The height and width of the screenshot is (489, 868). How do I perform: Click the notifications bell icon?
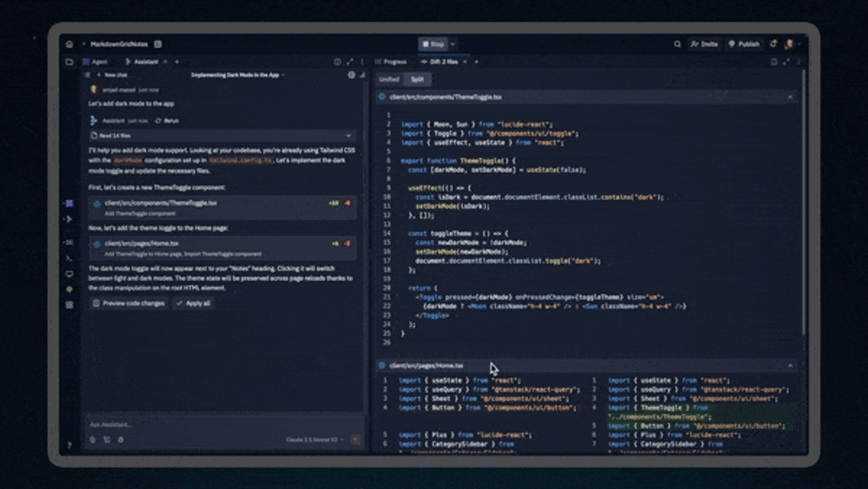pyautogui.click(x=774, y=44)
